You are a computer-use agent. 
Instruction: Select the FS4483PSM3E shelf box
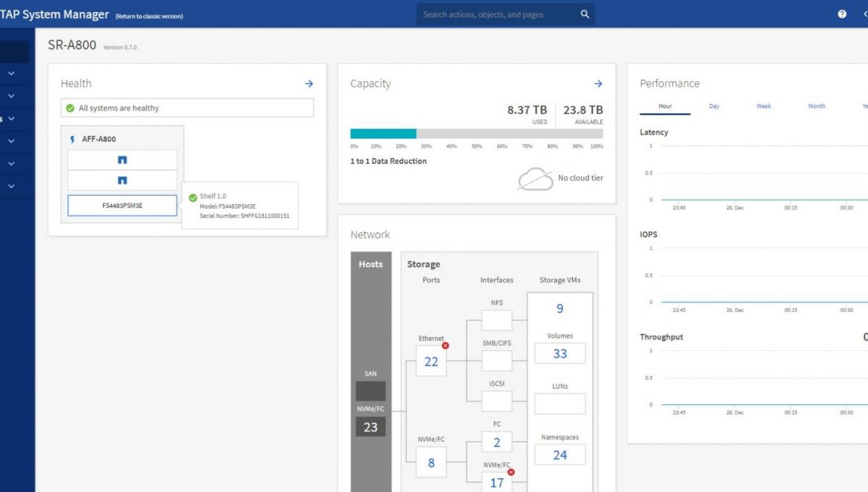[x=122, y=206]
